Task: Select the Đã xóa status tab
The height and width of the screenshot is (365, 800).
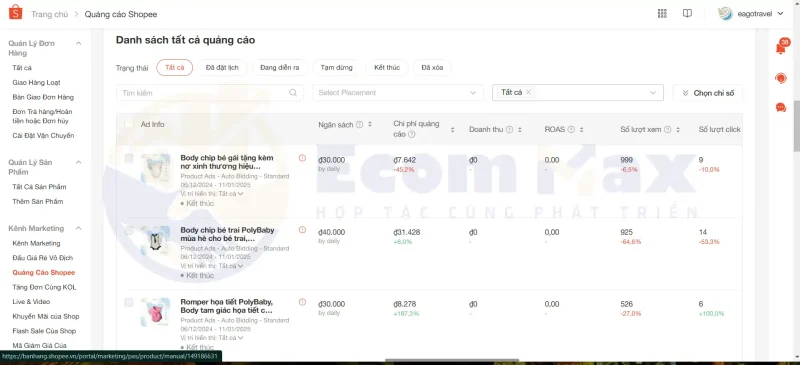Action: click(x=432, y=67)
